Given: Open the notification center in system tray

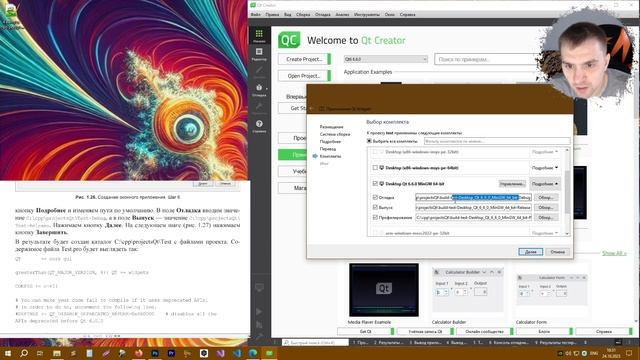Looking at the screenshot, I should coord(629,353).
